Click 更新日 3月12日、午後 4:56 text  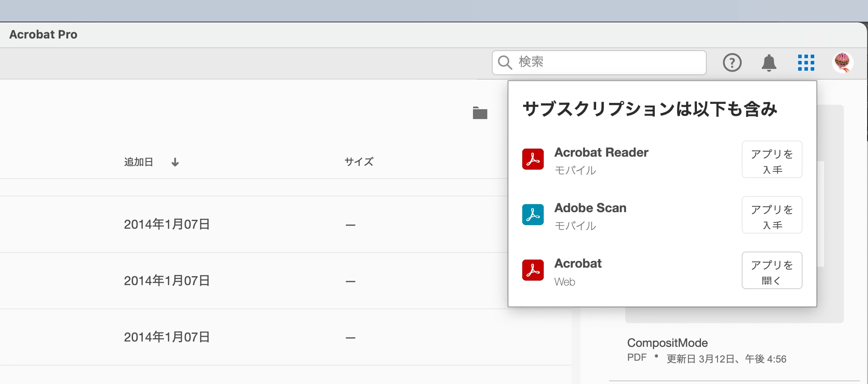coord(726,359)
